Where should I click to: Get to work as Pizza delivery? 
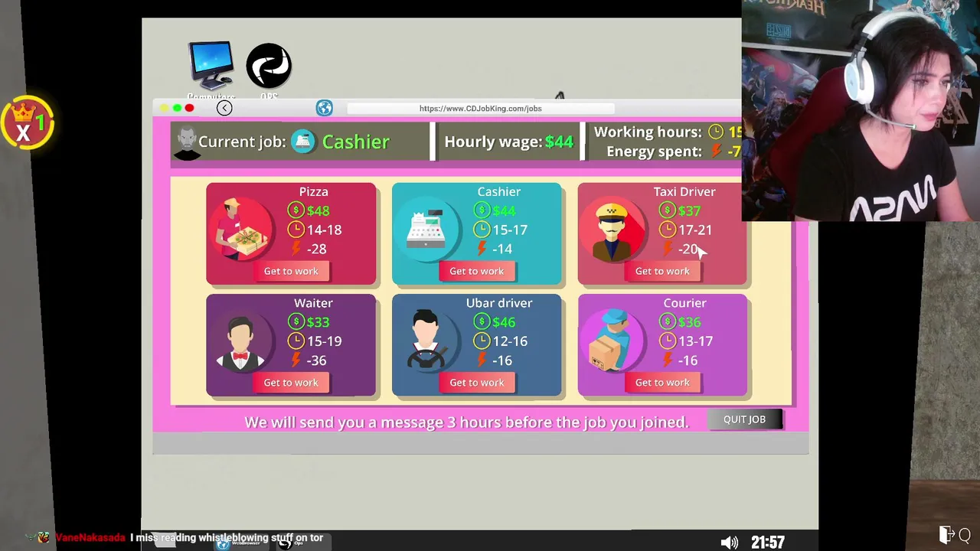click(291, 271)
